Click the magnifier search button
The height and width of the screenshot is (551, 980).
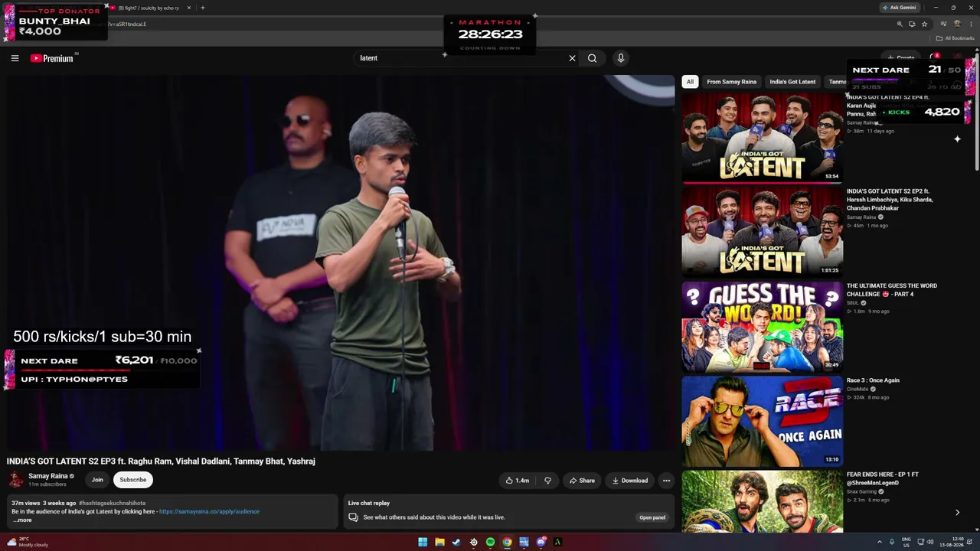tap(592, 58)
